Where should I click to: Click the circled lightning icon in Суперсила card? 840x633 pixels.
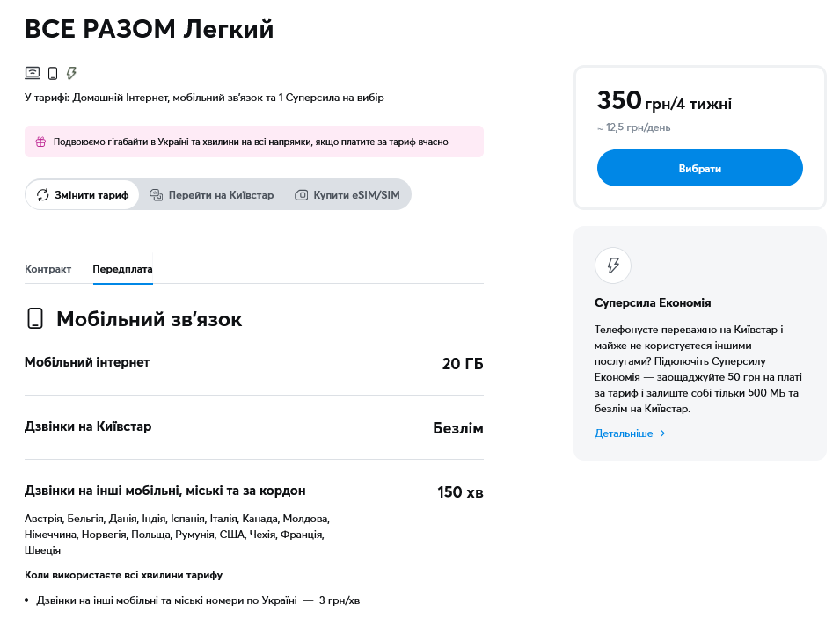[x=613, y=265]
